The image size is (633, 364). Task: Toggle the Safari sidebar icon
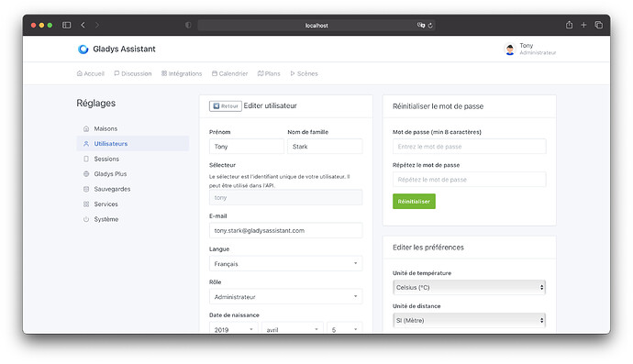(67, 25)
